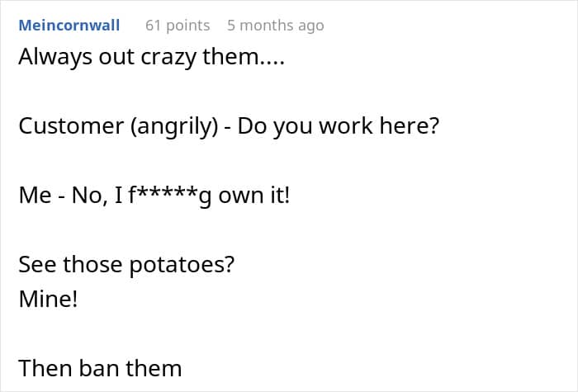Click the 61 points score label

coord(178,26)
